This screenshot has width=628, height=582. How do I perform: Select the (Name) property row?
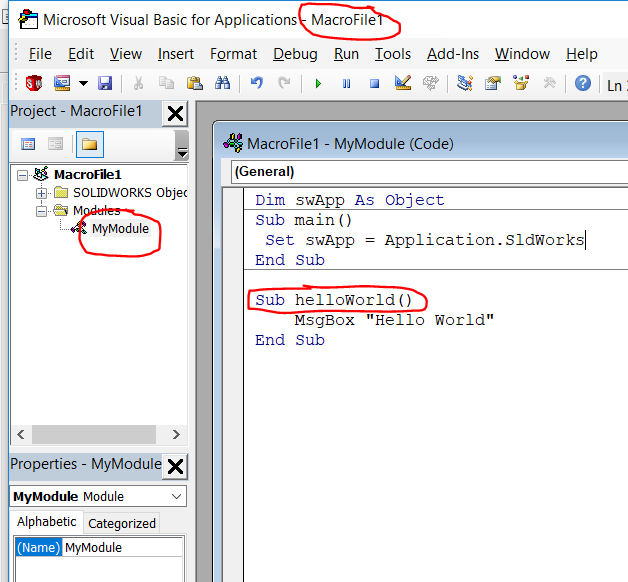point(38,547)
